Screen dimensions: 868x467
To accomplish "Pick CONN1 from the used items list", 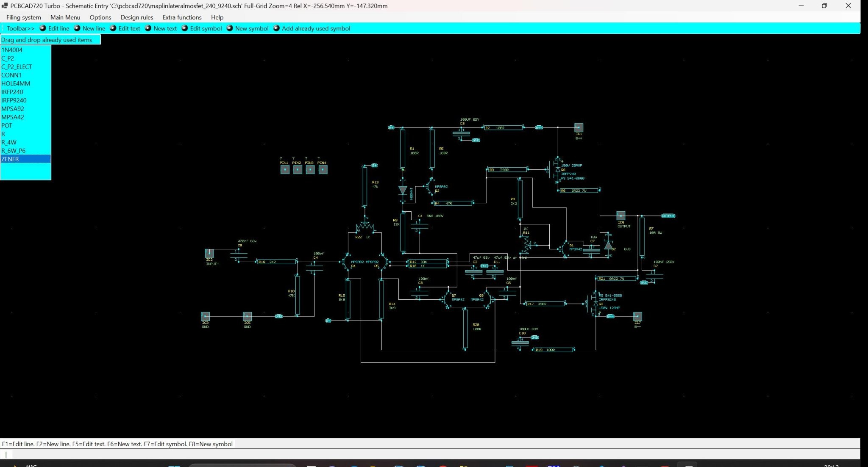I will point(25,75).
